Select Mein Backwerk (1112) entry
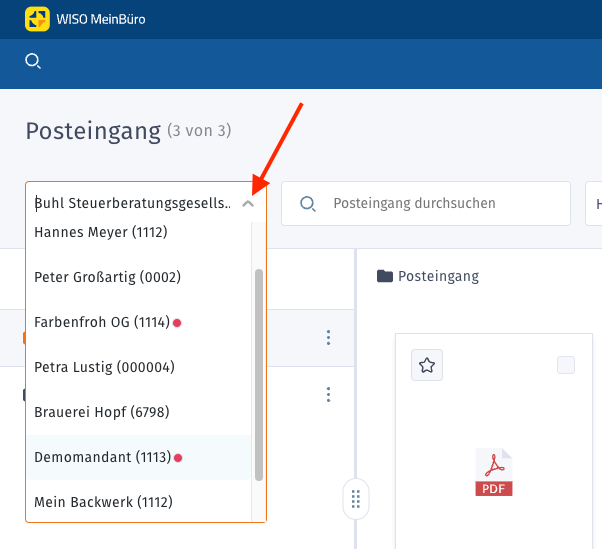Image resolution: width=602 pixels, height=549 pixels. pos(103,502)
